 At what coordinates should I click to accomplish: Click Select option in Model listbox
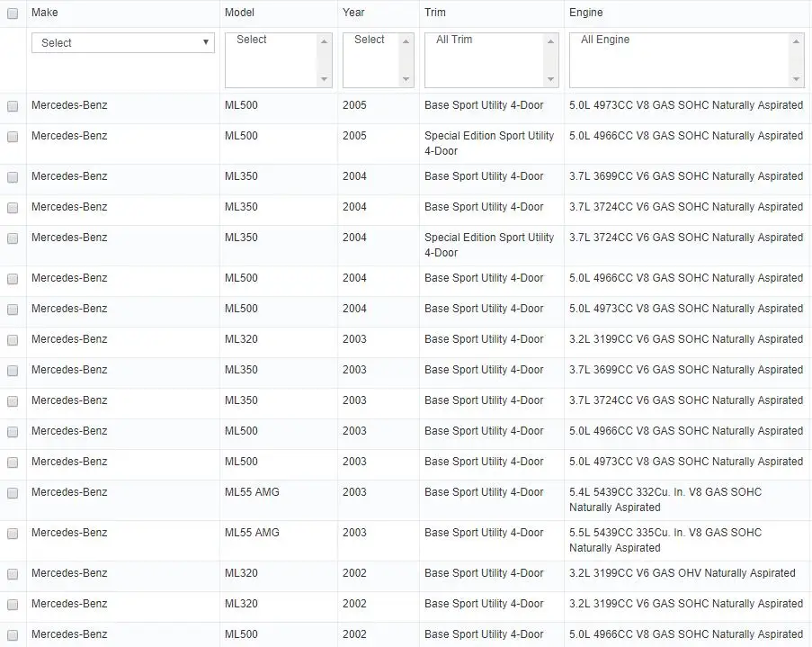[x=252, y=40]
